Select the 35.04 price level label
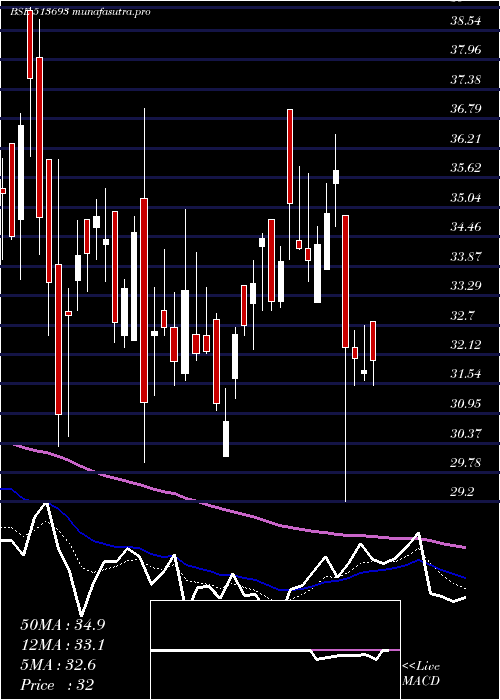Image resolution: width=500 pixels, height=700 pixels. (466, 198)
